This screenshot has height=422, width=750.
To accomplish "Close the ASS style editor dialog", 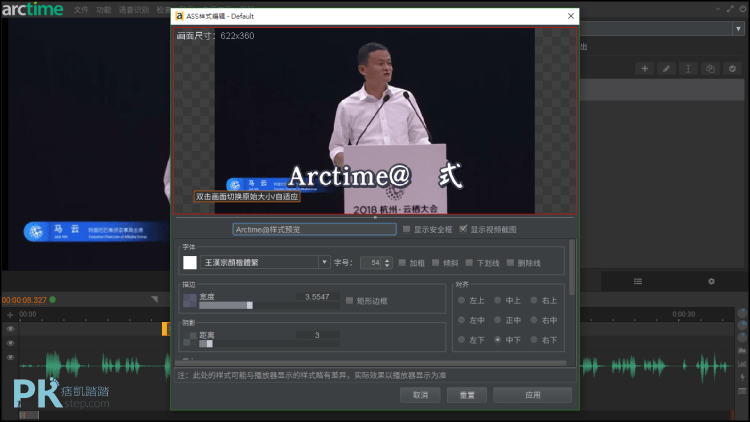I will [571, 16].
